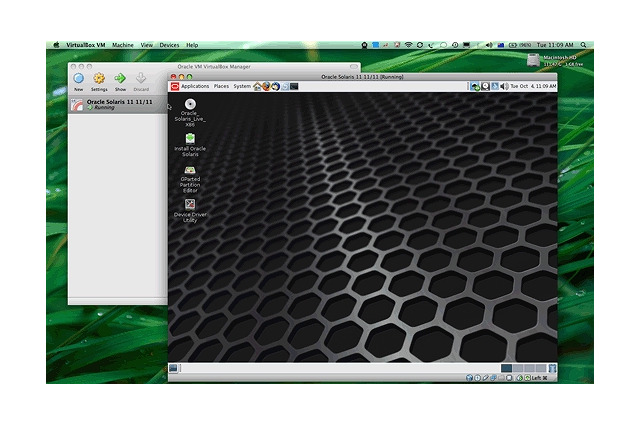Click optical disc icon in VM status bar
The height and width of the screenshot is (426, 640).
pyautogui.click(x=478, y=378)
